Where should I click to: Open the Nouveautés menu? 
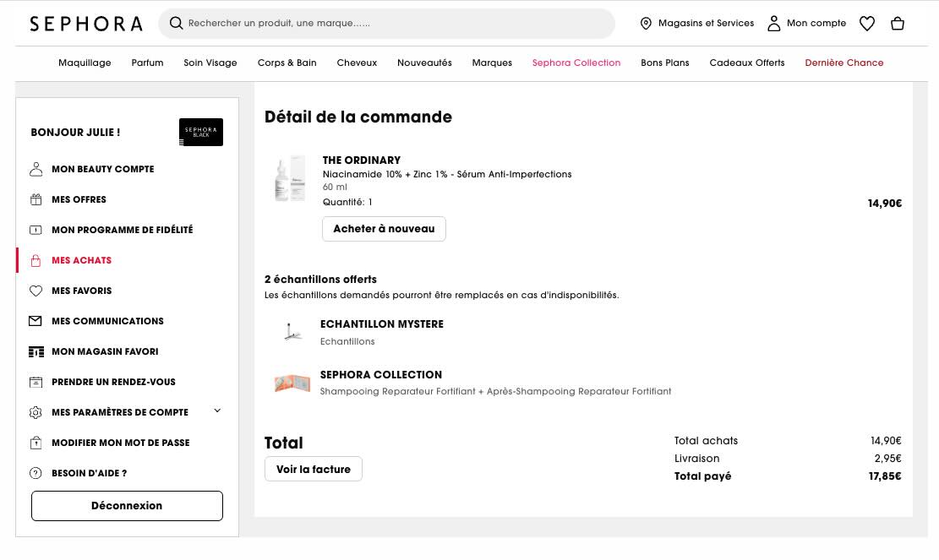pos(424,63)
